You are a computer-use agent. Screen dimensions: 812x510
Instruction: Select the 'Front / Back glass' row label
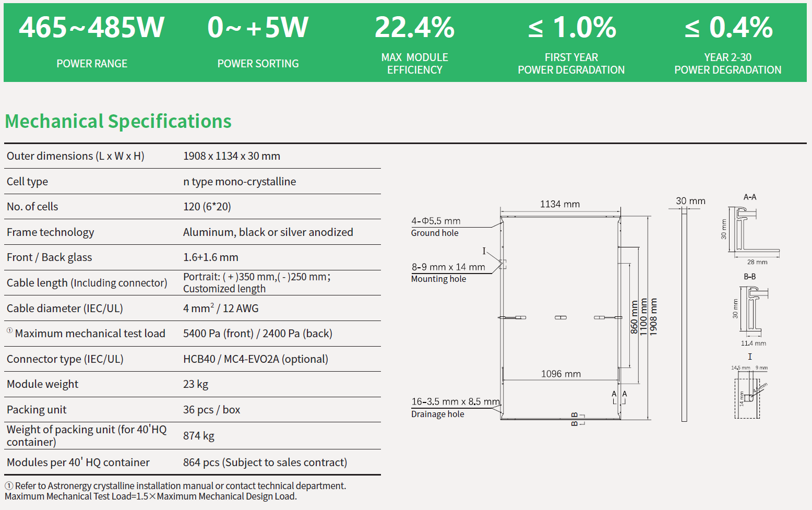[x=50, y=257]
